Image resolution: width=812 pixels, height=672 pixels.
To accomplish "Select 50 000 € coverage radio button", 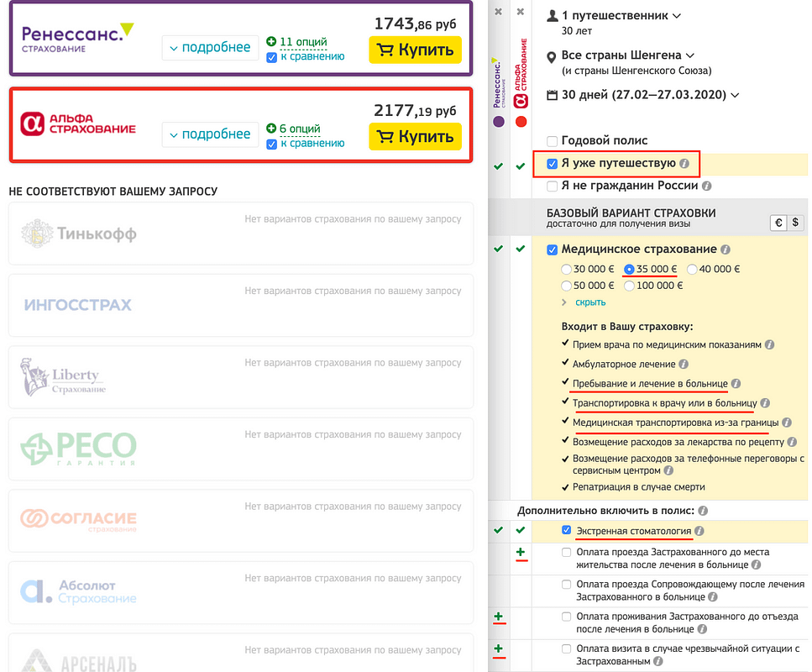I will 566,286.
